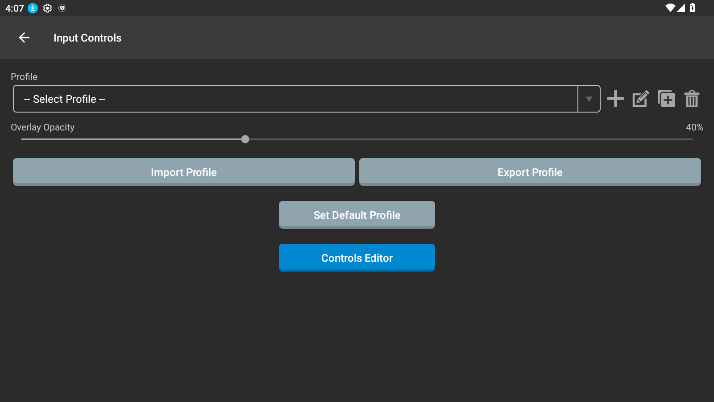Delete the profile using the trash icon
Screen dimensions: 714x402
691,99
